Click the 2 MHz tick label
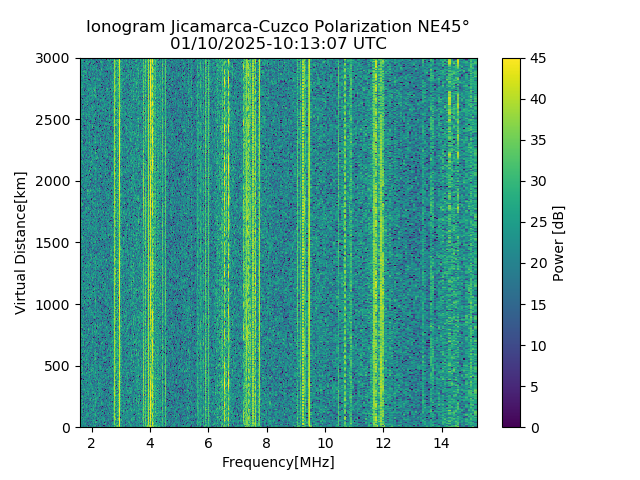This screenshot has width=640, height=480. pyautogui.click(x=92, y=443)
